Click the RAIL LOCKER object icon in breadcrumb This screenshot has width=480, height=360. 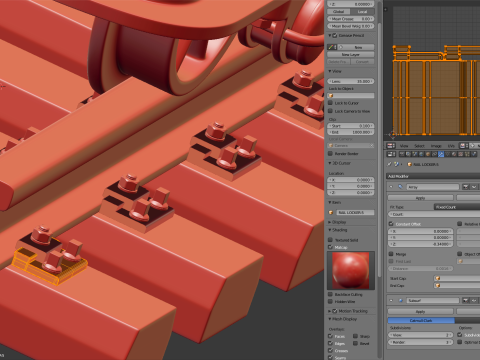tap(410, 164)
